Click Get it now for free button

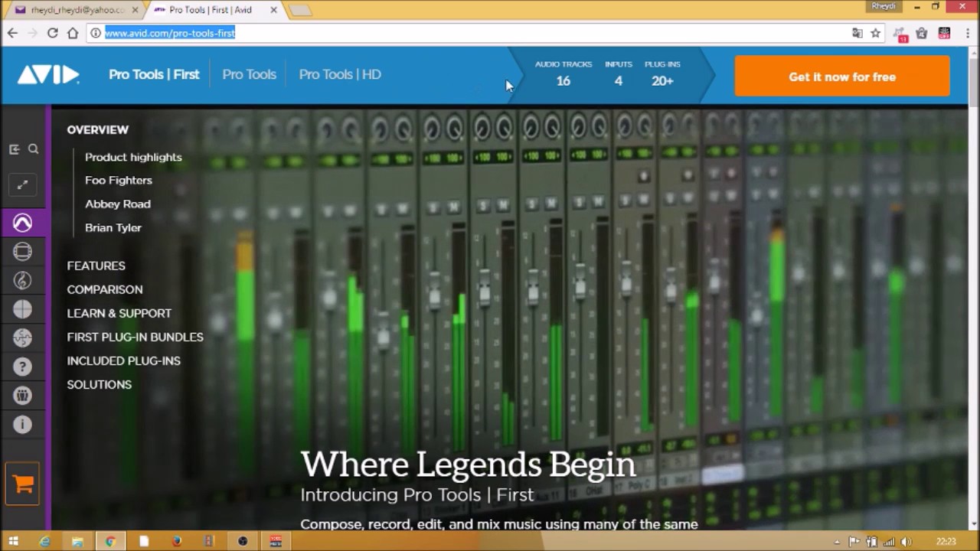point(842,77)
